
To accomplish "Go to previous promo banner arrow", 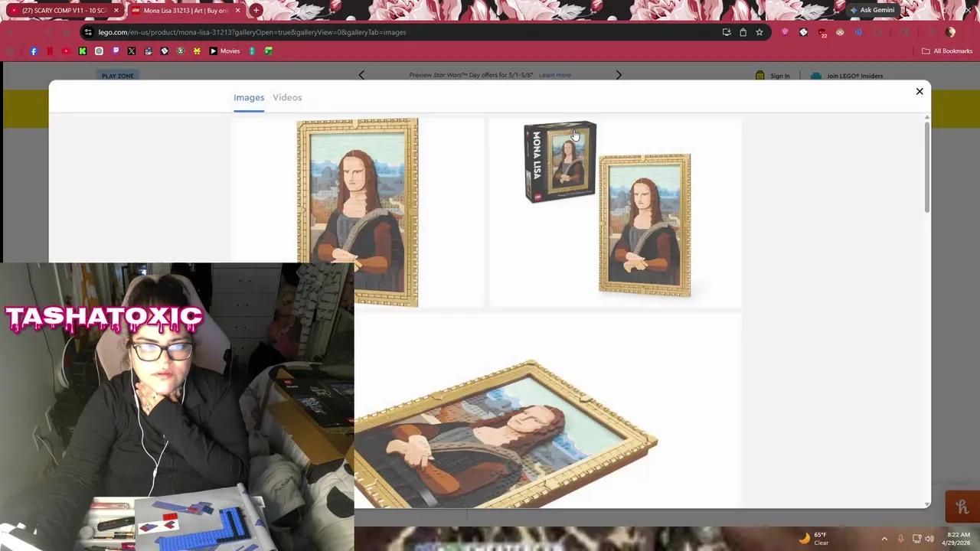I will click(361, 75).
